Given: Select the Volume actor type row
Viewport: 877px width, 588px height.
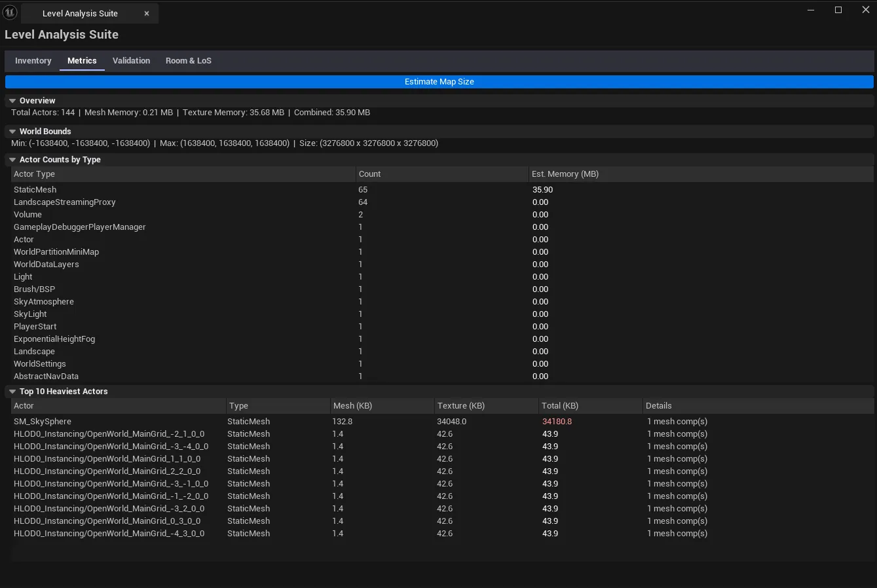Looking at the screenshot, I should (x=442, y=215).
